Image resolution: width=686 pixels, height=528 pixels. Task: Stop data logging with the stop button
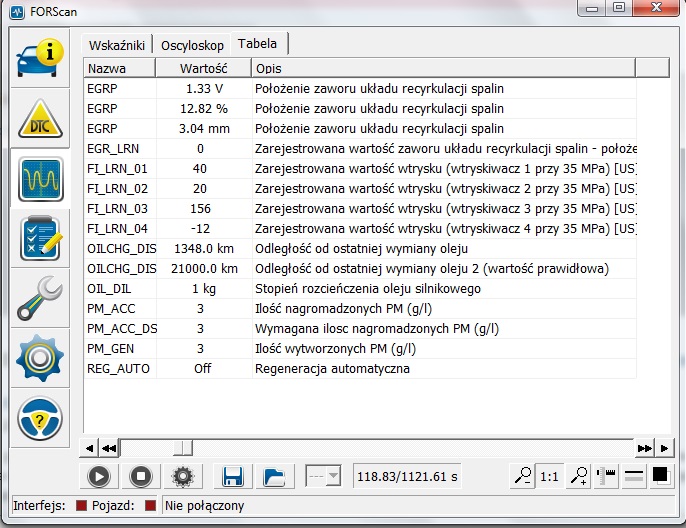pos(142,477)
